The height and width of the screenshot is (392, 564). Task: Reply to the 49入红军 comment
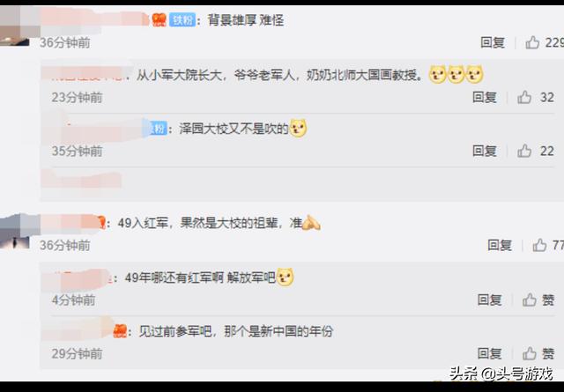[x=500, y=245]
